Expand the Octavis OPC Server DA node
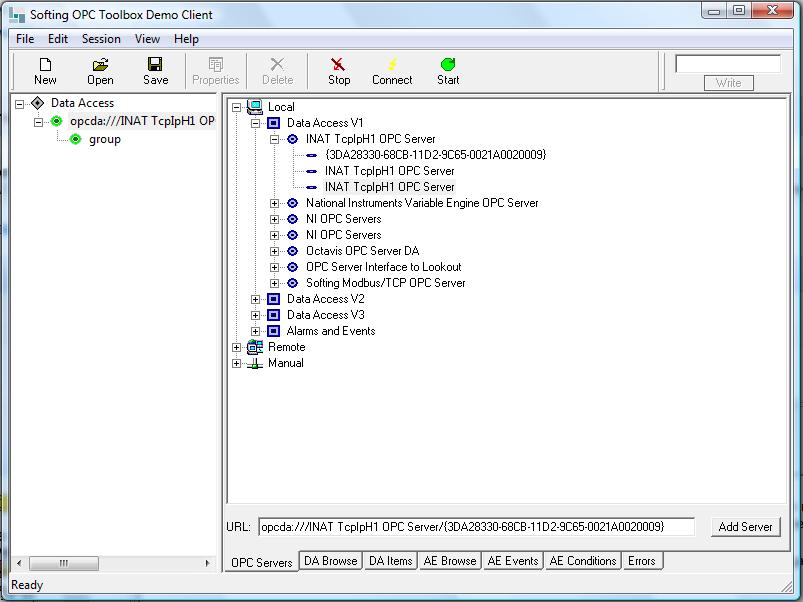 coord(274,251)
